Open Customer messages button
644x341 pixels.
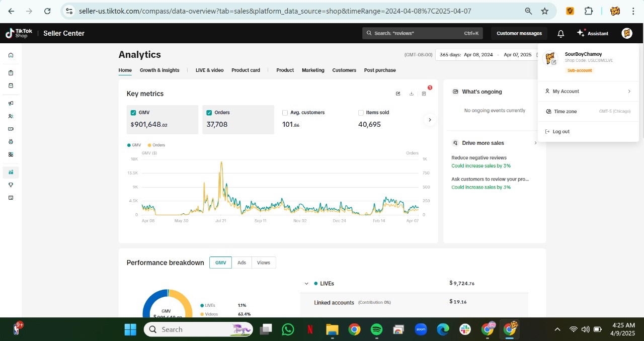click(519, 34)
